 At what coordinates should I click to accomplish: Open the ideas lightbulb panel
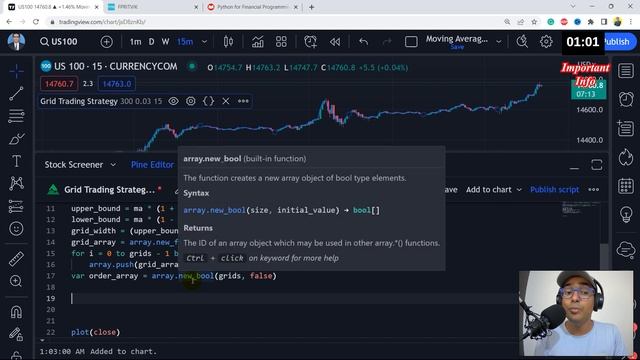[x=626, y=214]
